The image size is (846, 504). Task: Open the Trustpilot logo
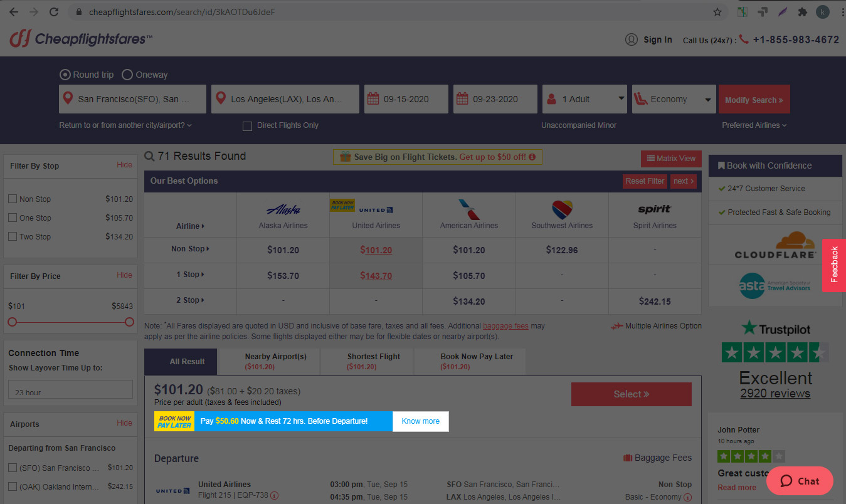[776, 328]
